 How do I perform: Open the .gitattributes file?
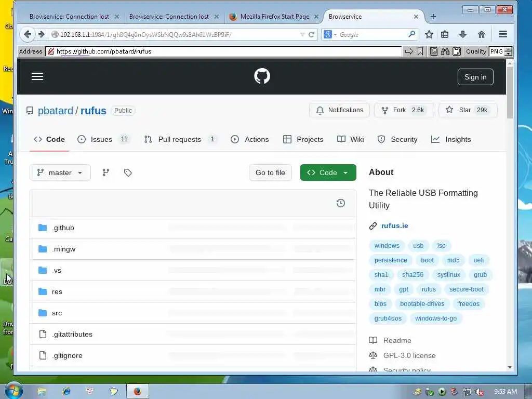click(x=72, y=334)
